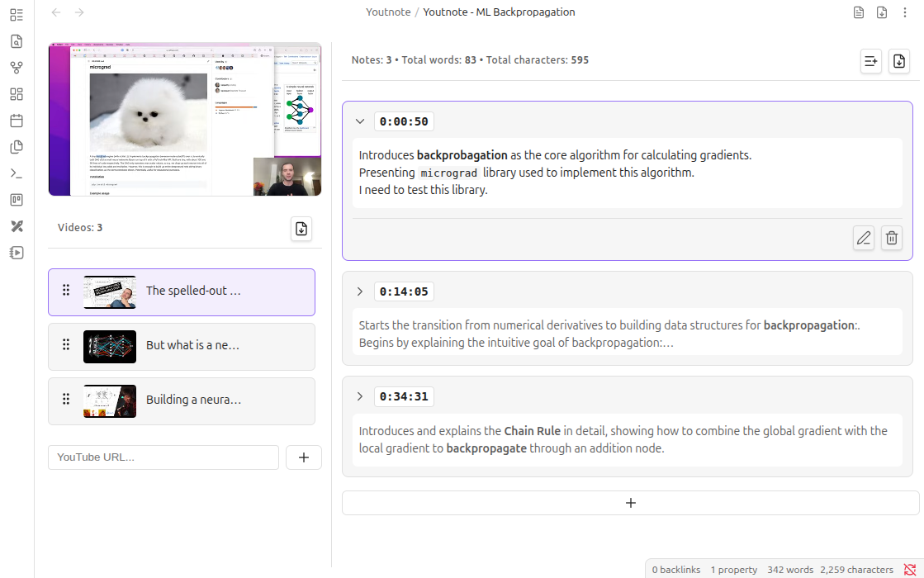Image resolution: width=924 pixels, height=578 pixels.
Task: Open the command palette terminal icon
Action: pyautogui.click(x=17, y=173)
